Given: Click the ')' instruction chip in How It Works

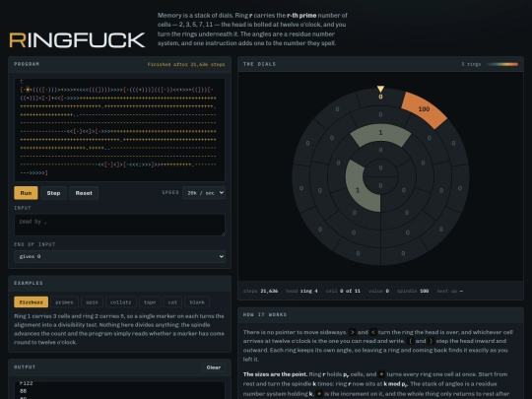Looking at the screenshot, I should point(431,341).
